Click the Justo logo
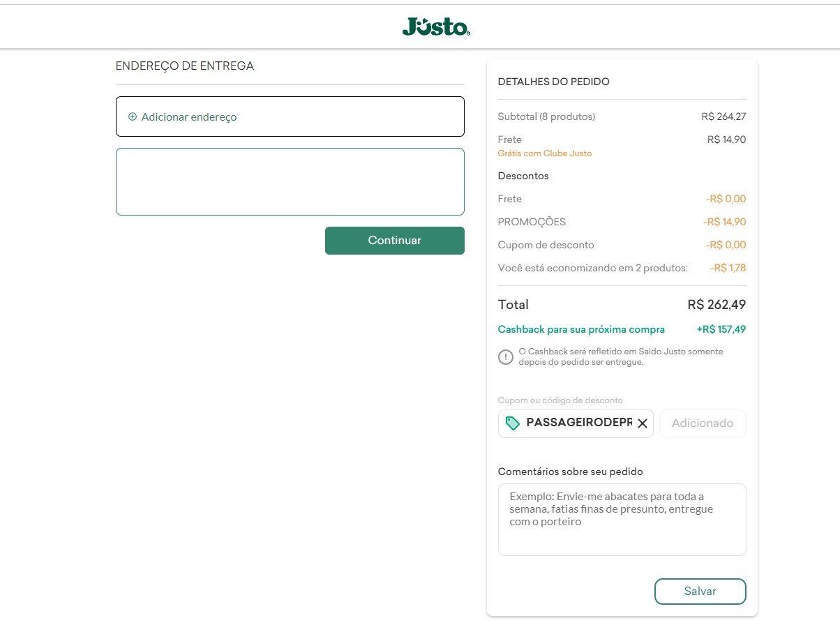The image size is (840, 625). (x=436, y=27)
